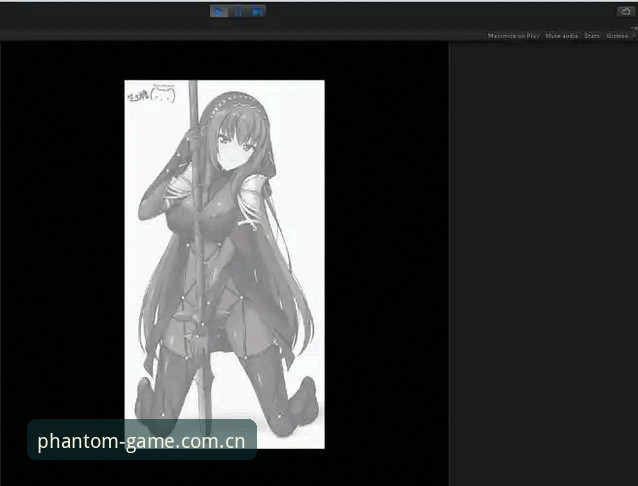Toggle Mute audio in Game view

[562, 36]
